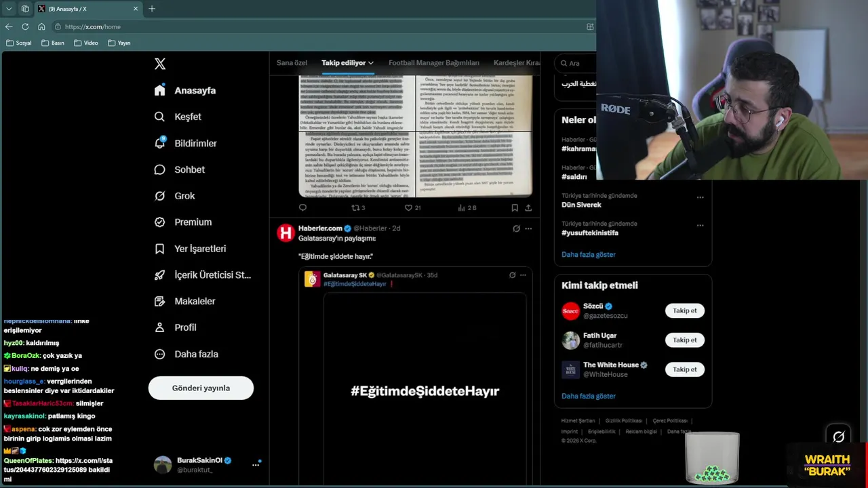
Task: Open options for #yusuftekinistifa trend
Action: pos(700,226)
